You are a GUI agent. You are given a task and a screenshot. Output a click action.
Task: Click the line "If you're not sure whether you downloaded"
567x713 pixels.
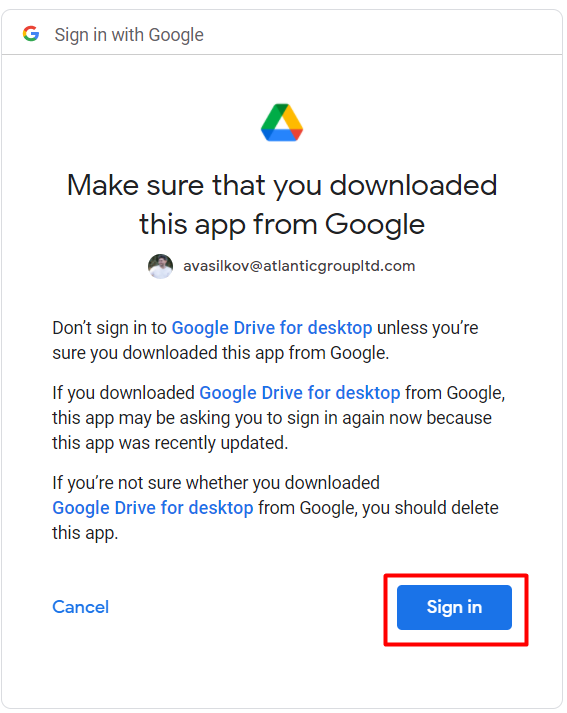[216, 483]
